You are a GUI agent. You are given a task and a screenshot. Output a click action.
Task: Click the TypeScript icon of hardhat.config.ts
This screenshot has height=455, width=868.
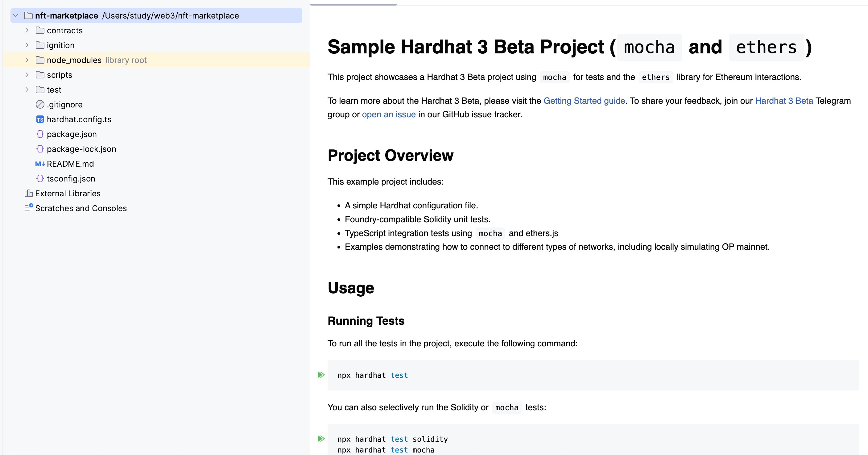coord(40,119)
